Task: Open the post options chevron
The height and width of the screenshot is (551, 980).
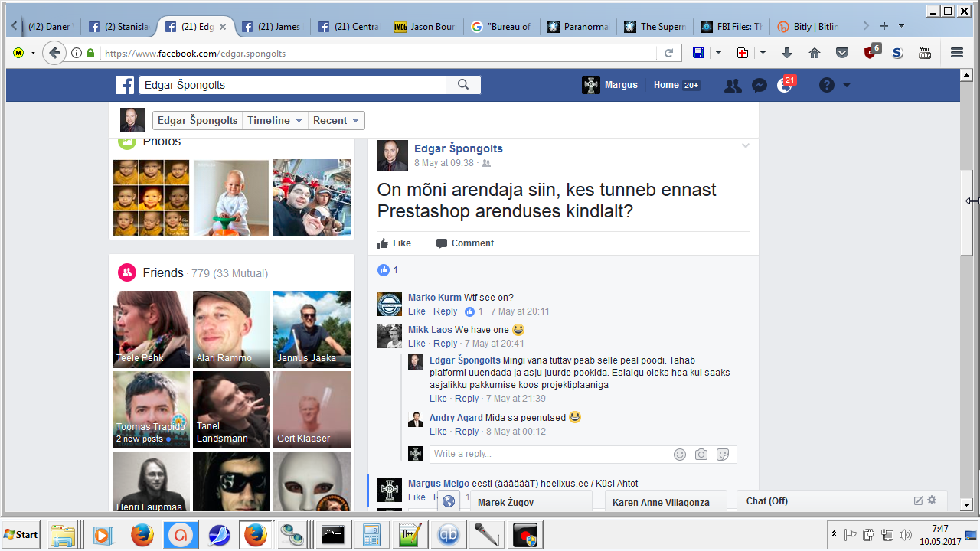Action: [745, 146]
